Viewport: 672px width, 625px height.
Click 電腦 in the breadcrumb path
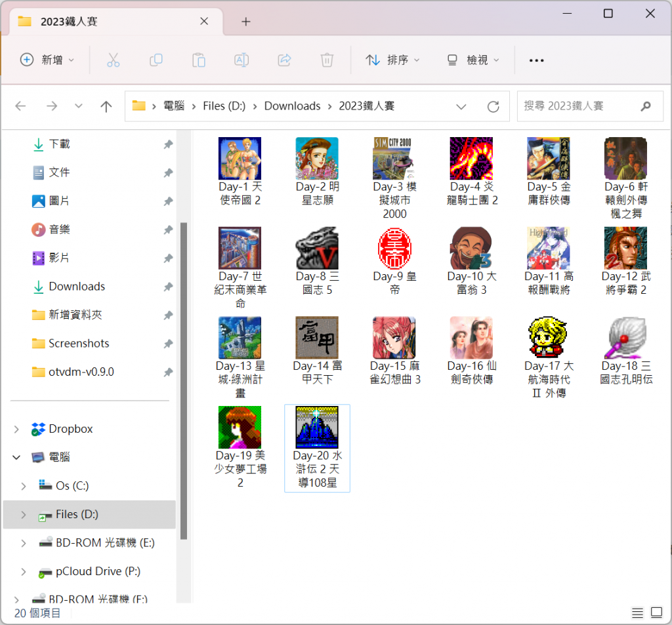[x=173, y=106]
